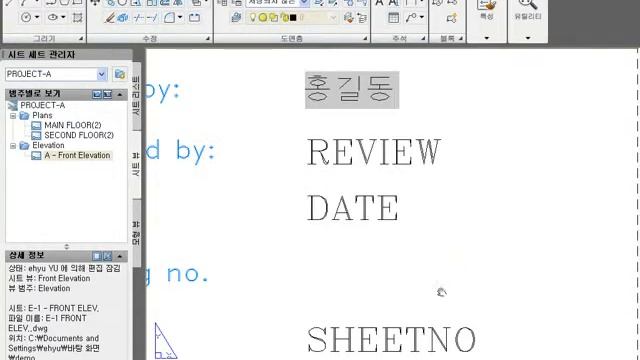
Task: Click the Erase tool in modify panel
Action: point(109,18)
